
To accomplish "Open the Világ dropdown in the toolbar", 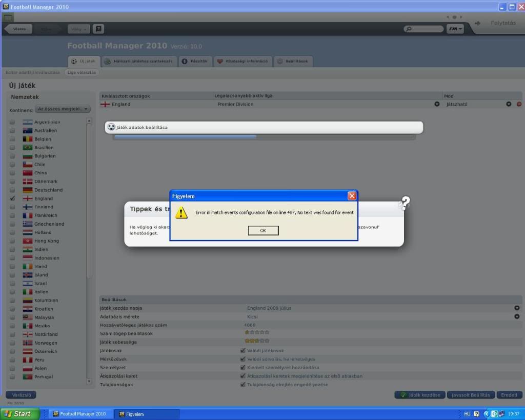I will pyautogui.click(x=78, y=29).
